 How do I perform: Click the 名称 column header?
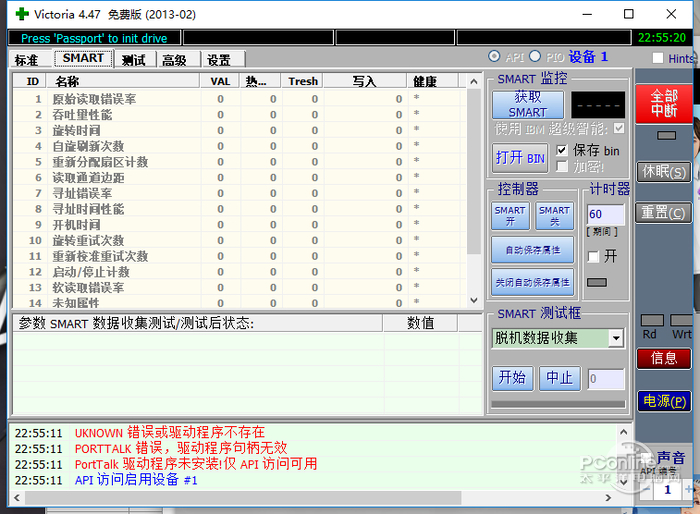122,81
